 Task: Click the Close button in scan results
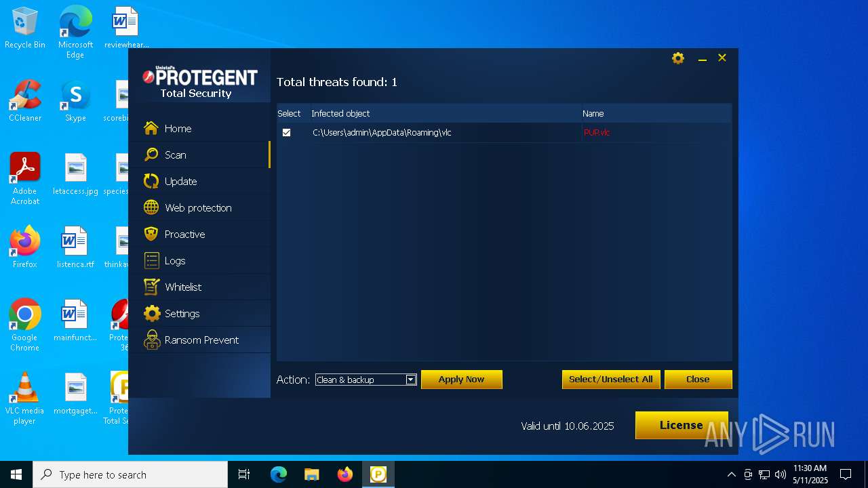698,380
